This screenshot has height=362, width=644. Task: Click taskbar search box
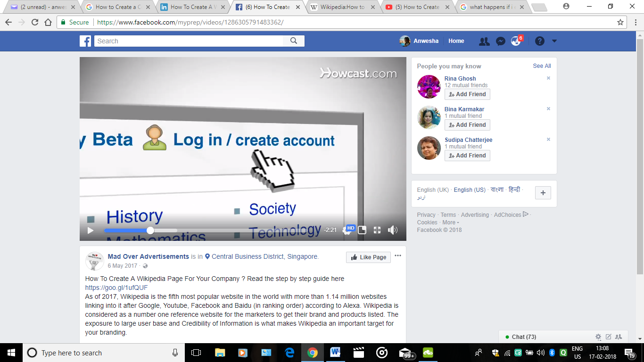click(x=103, y=353)
